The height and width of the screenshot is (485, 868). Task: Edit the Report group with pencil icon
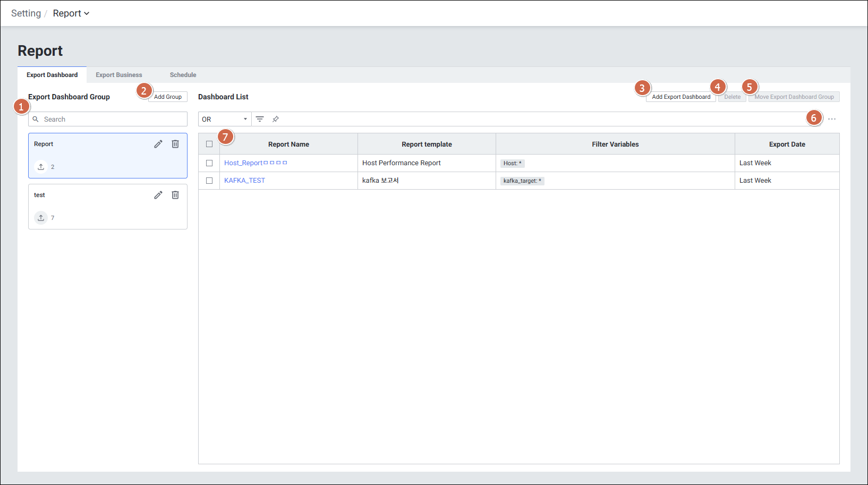click(158, 144)
